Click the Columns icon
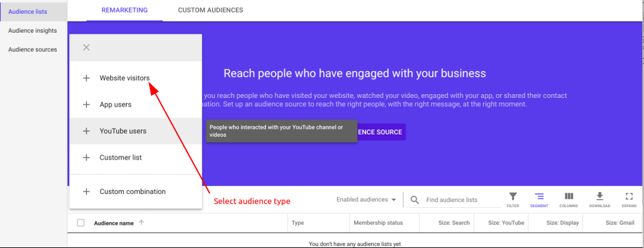Viewport: 644px width, 248px height. [x=569, y=196]
